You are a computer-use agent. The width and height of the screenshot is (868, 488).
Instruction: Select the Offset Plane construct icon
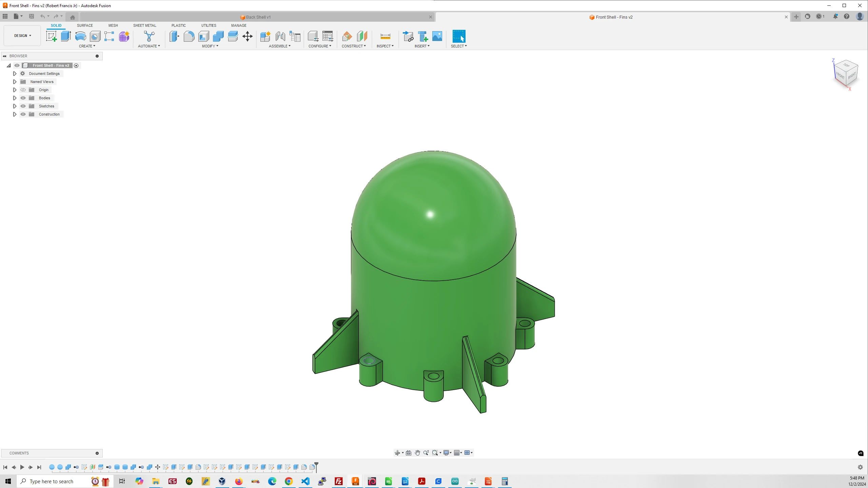pos(347,36)
